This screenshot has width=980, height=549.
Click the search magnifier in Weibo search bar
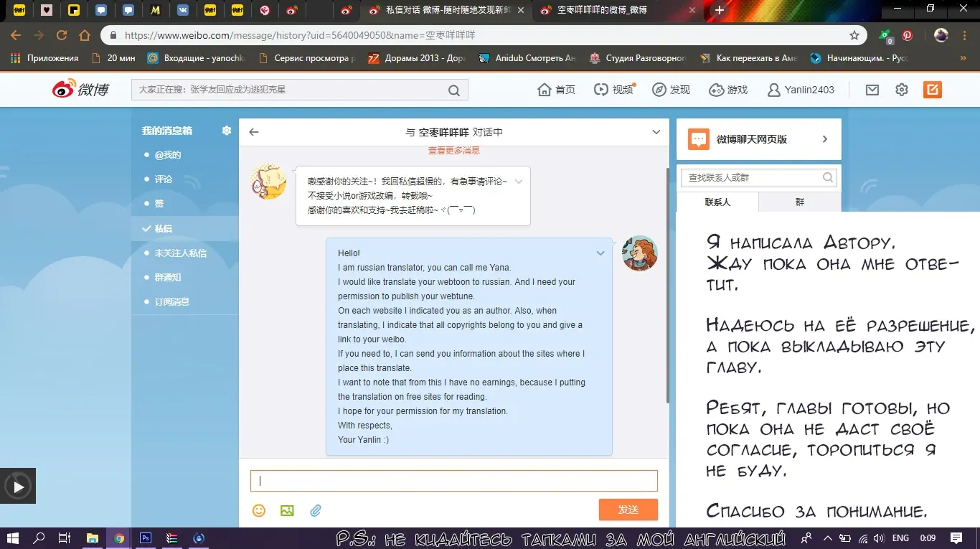(x=454, y=90)
